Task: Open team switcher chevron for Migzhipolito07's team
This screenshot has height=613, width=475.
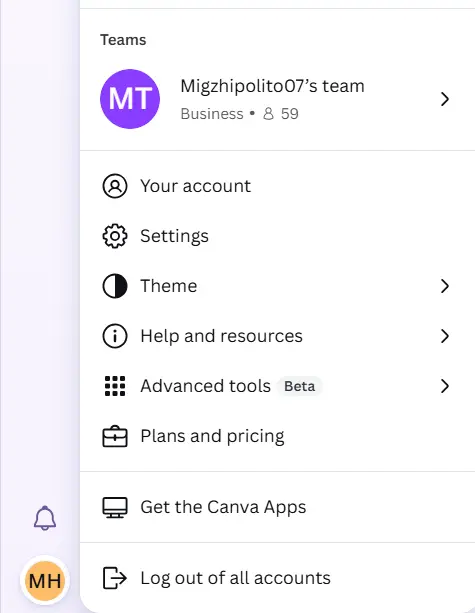Action: 445,99
